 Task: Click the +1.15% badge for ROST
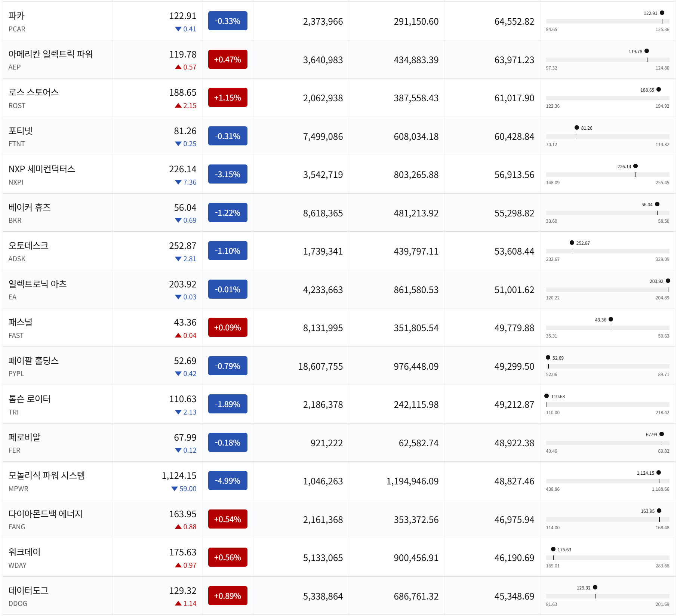point(228,98)
